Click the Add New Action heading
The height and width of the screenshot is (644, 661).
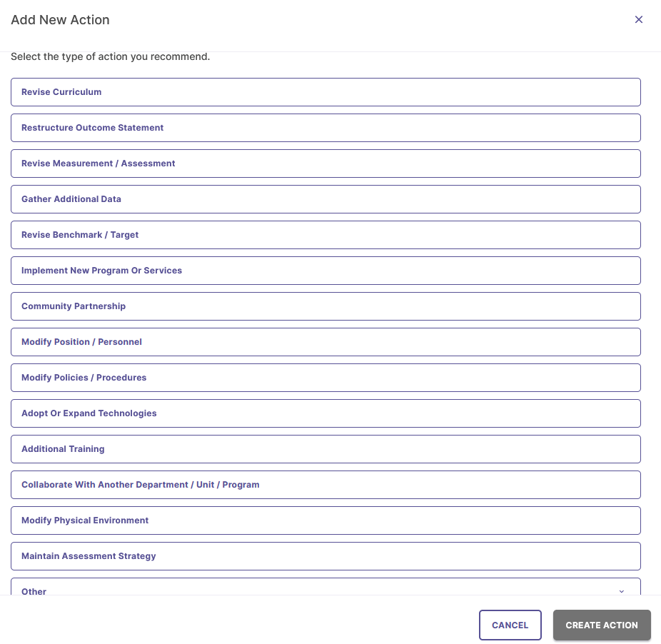(60, 20)
